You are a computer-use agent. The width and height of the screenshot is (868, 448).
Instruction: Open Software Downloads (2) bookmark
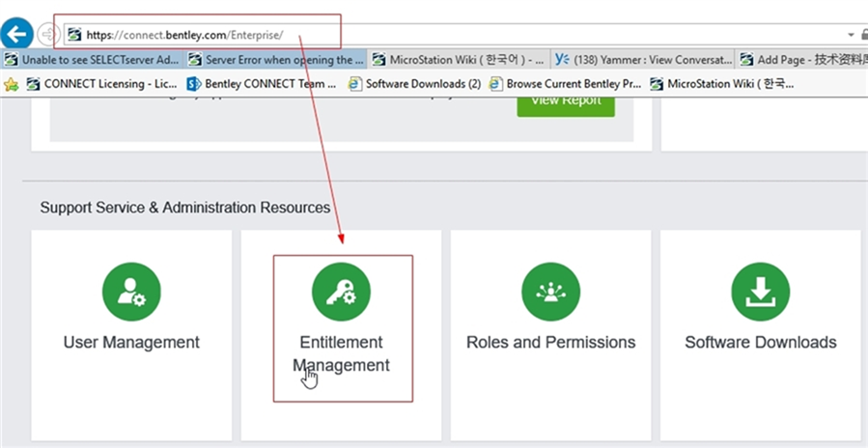(415, 84)
